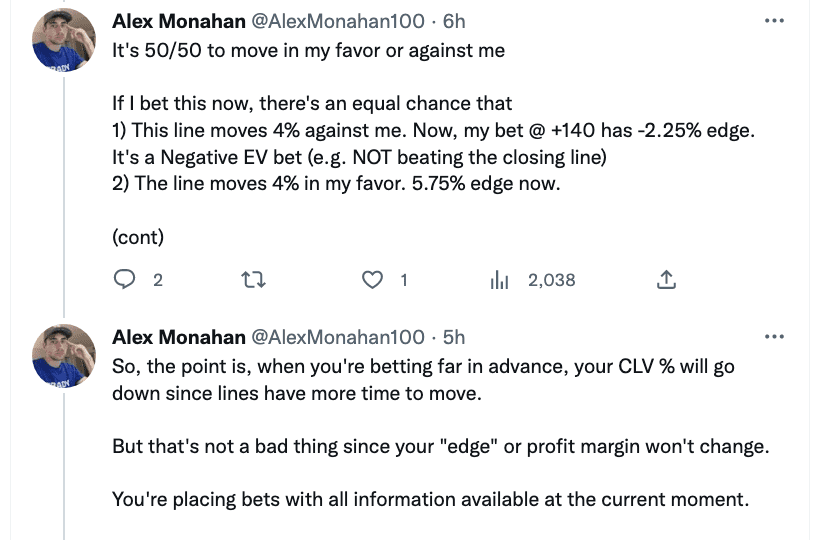This screenshot has height=540, width=834.
Task: Open the more options menu on the first tweet
Action: click(774, 21)
